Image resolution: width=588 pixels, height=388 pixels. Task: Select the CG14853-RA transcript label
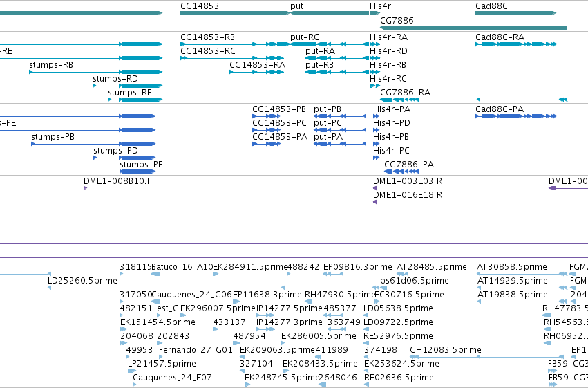(258, 65)
